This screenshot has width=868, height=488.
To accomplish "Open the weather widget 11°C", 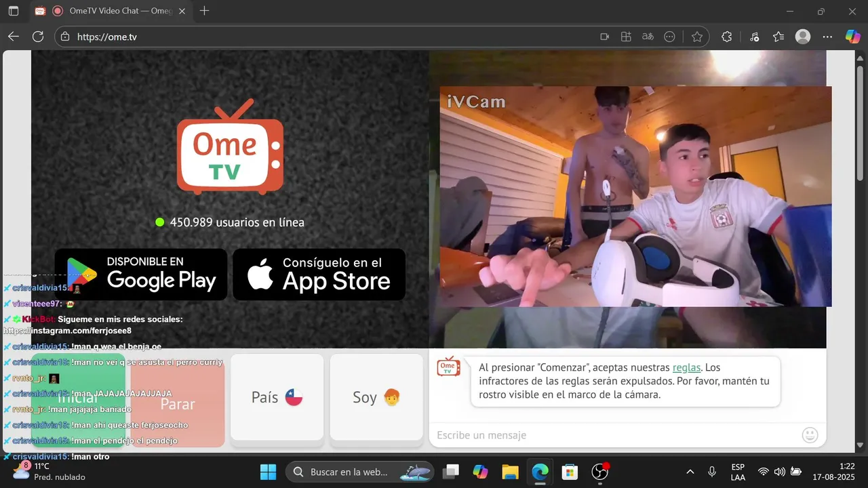I will (49, 471).
